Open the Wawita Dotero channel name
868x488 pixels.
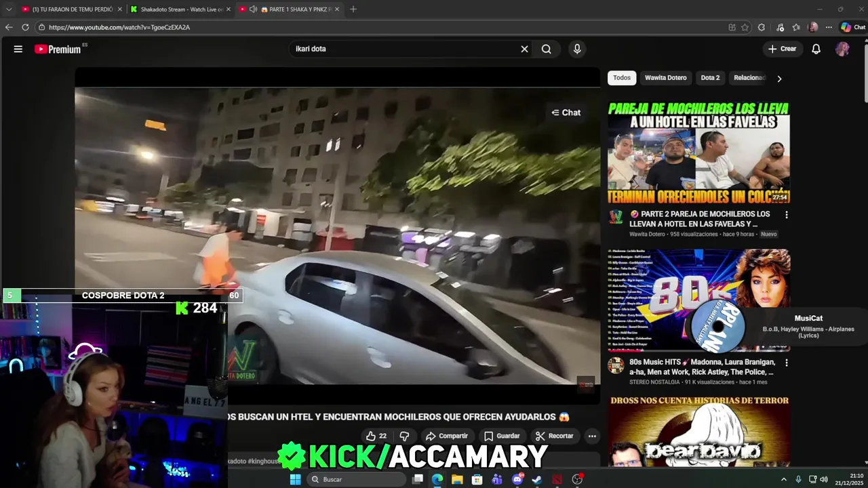(x=648, y=235)
